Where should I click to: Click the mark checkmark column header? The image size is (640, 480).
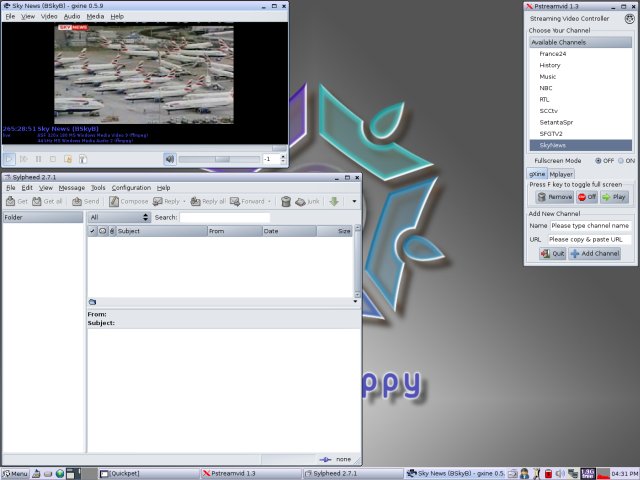[x=92, y=231]
